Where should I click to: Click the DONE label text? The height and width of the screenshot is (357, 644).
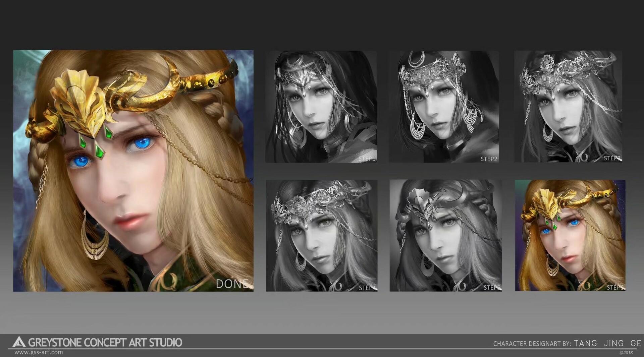[232, 284]
